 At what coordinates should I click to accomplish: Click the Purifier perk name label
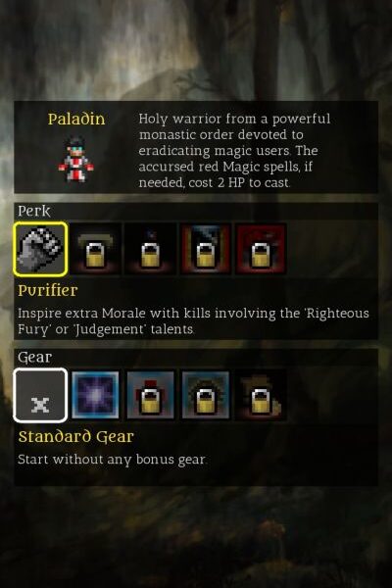(48, 291)
